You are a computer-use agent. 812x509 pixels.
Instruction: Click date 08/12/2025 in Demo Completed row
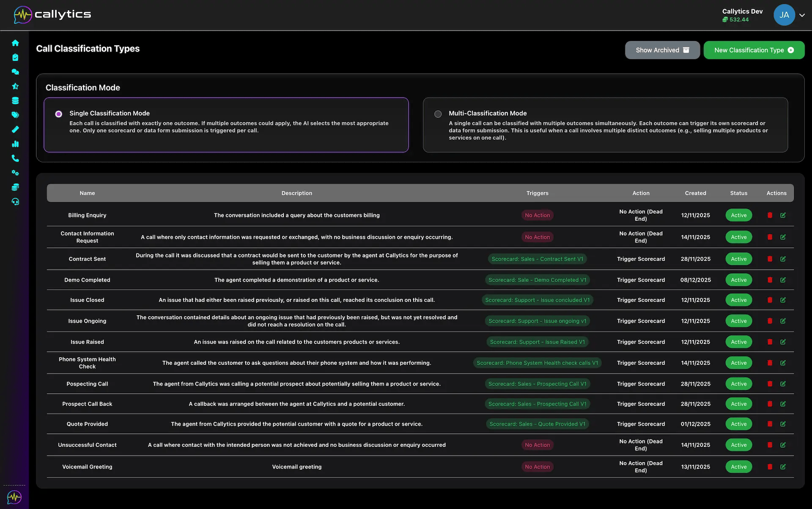tap(695, 280)
